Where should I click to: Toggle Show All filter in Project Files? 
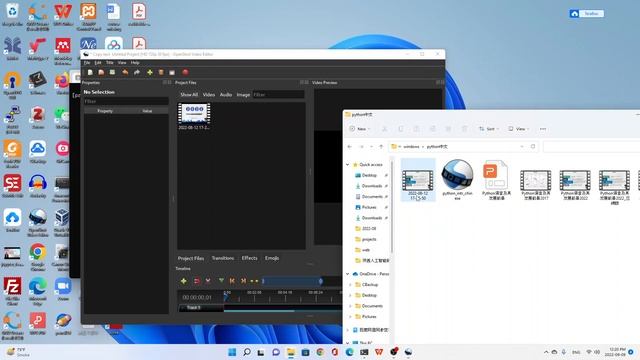[x=189, y=95]
